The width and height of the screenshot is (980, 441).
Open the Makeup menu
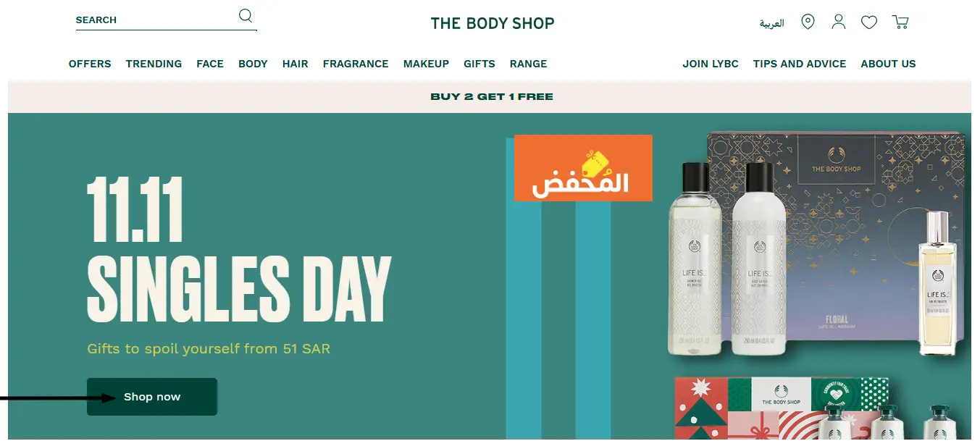pos(427,64)
